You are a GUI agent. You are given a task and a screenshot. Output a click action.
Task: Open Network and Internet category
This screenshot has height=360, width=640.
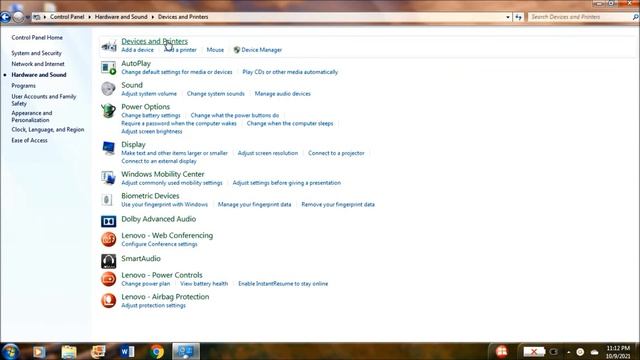[38, 64]
